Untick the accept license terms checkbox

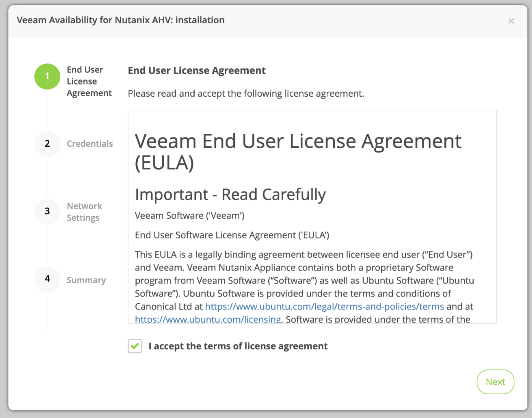[x=135, y=346]
